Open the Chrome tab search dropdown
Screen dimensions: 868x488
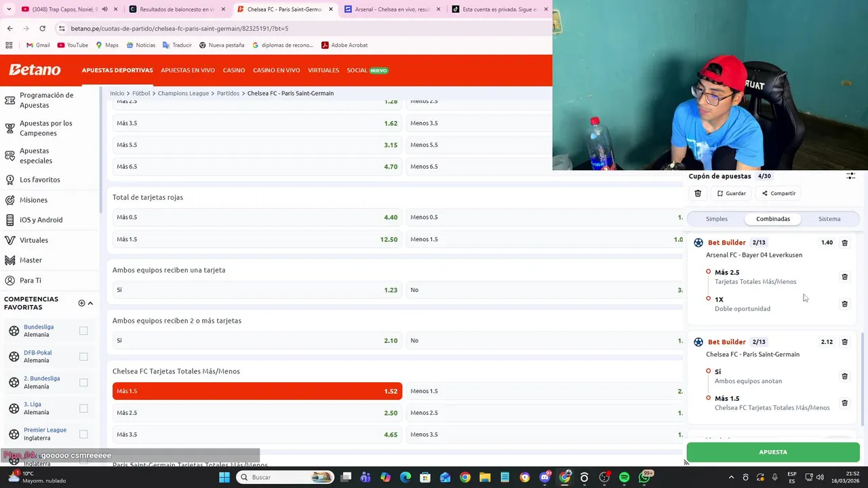9,9
